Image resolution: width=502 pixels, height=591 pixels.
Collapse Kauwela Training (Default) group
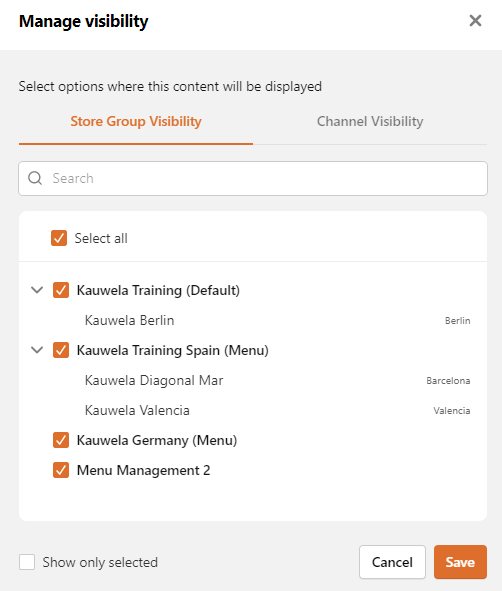[x=37, y=290]
